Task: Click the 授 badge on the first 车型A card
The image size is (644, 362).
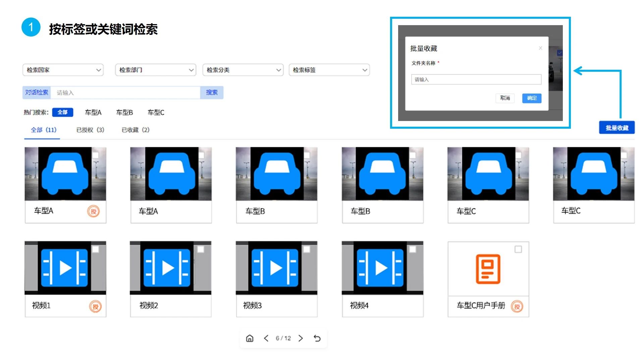Action: (x=93, y=212)
